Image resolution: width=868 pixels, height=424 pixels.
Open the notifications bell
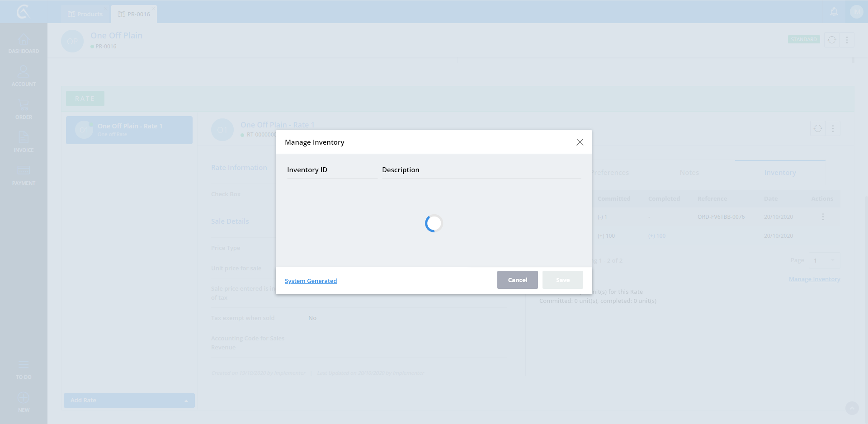(834, 12)
